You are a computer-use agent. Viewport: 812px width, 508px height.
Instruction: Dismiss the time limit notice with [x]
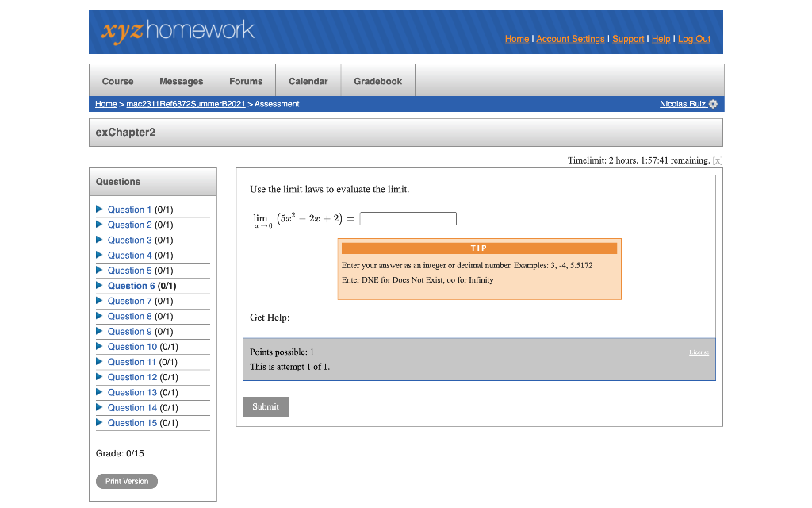[718, 160]
